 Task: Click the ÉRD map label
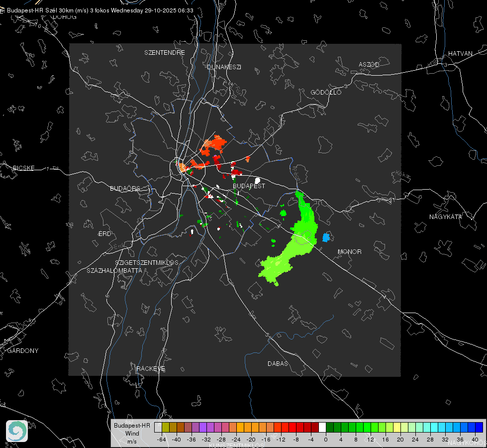click(104, 234)
